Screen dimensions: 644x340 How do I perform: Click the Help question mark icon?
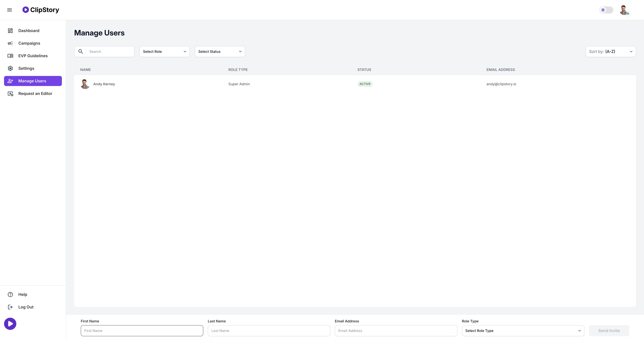[10, 294]
